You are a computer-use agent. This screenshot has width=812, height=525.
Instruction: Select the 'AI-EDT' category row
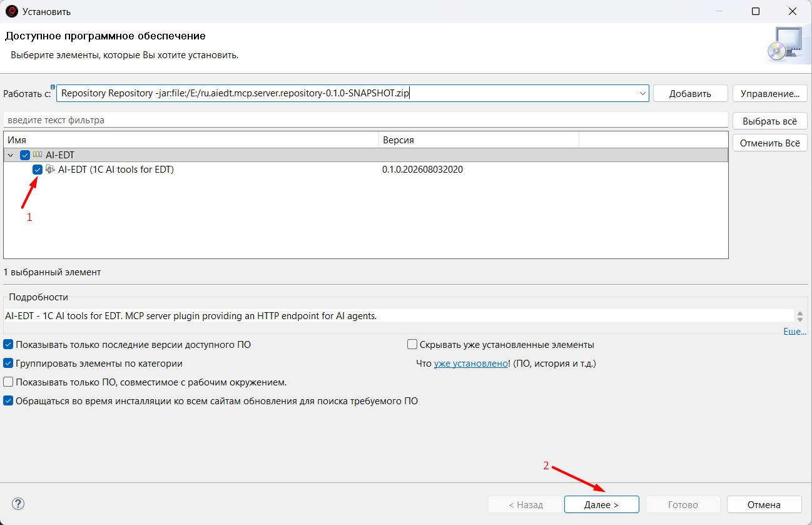(366, 155)
